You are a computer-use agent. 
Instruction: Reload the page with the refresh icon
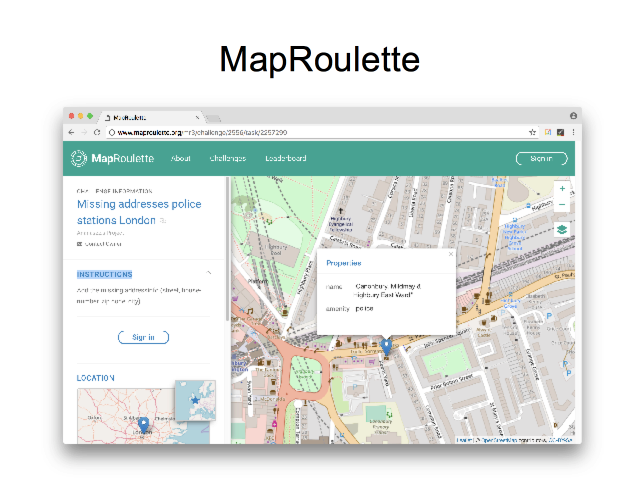(97, 132)
